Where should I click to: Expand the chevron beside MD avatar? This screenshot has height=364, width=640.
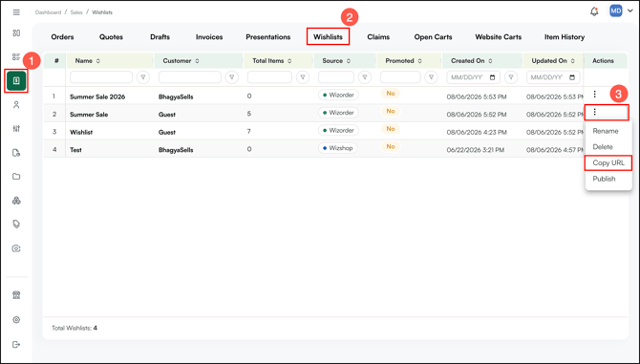[x=630, y=11]
